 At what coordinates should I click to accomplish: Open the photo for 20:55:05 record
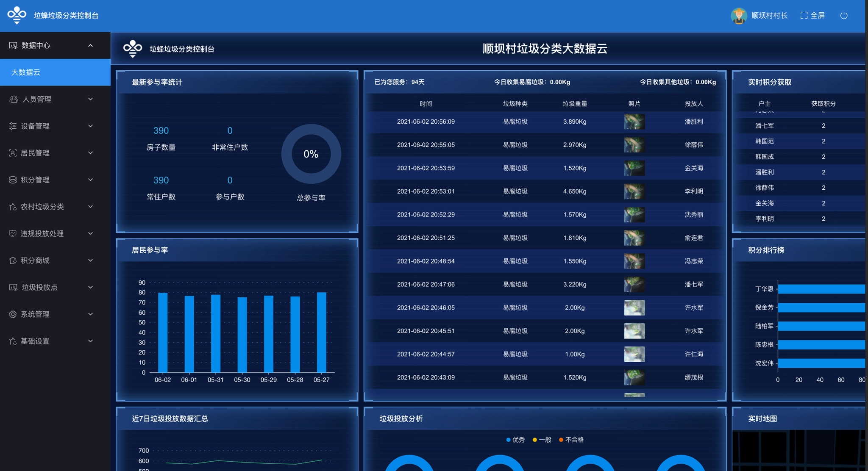point(634,145)
